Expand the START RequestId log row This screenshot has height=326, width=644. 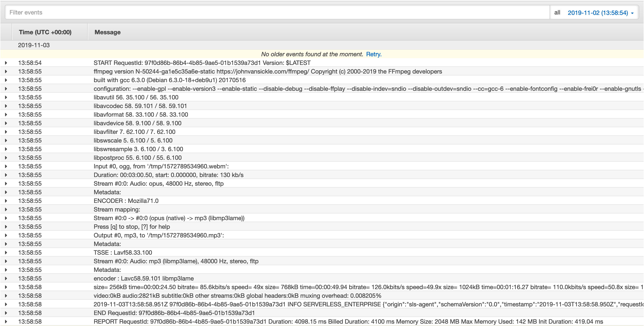click(6, 63)
